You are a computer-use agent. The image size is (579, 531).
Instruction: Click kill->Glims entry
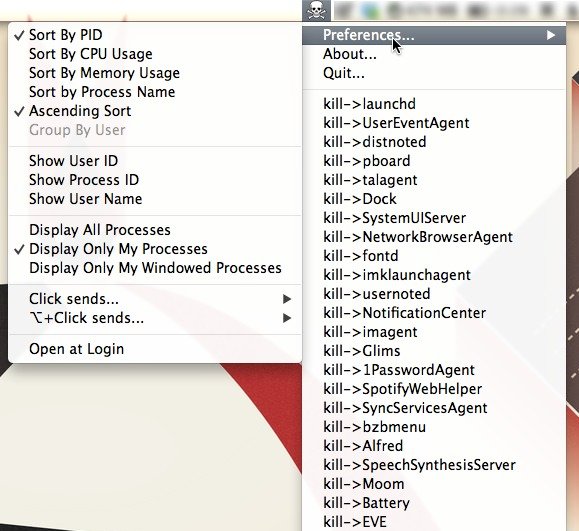(434, 351)
